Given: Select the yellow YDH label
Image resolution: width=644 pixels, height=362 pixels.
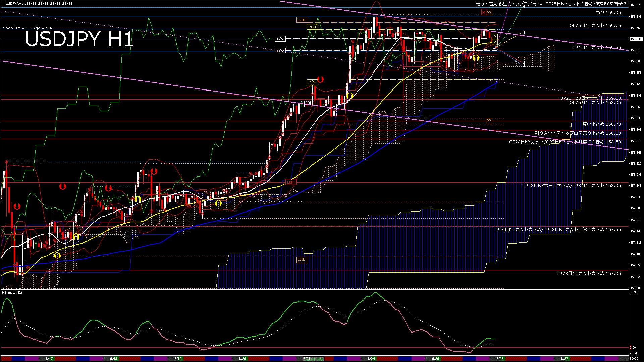Looking at the screenshot, I should click(x=312, y=27).
